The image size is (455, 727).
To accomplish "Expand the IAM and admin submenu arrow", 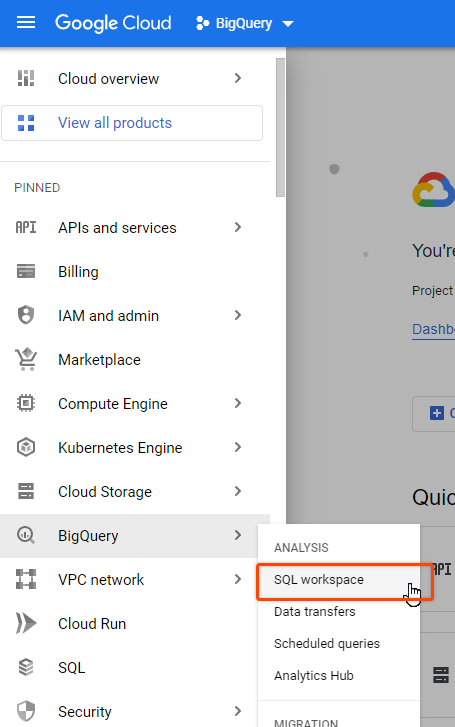I will point(238,315).
